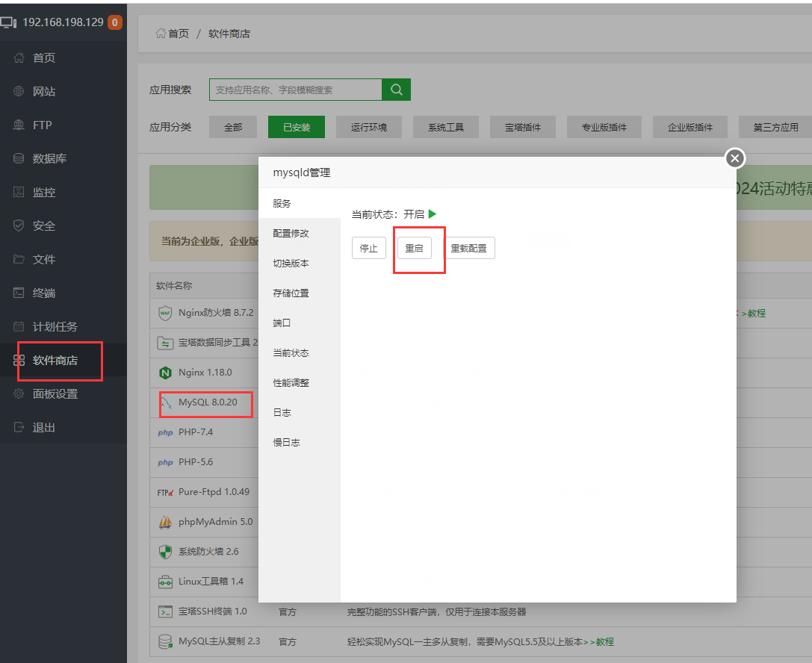Click the software store grid icon
The image size is (812, 663).
19,360
